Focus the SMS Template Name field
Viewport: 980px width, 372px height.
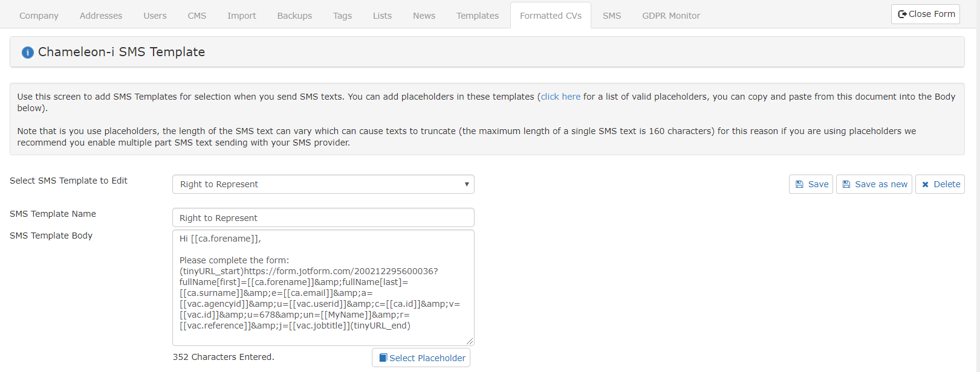click(323, 217)
